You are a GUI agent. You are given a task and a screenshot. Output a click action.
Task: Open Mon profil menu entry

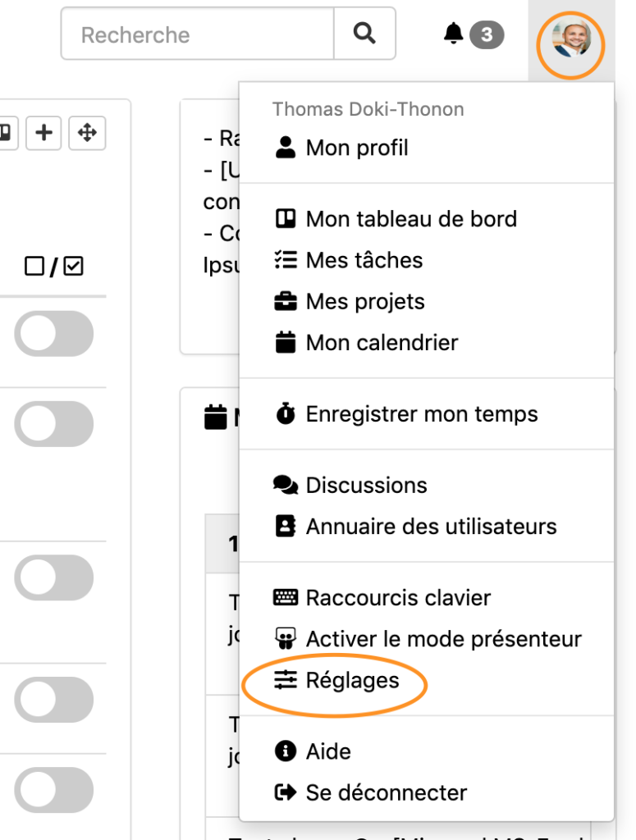356,148
